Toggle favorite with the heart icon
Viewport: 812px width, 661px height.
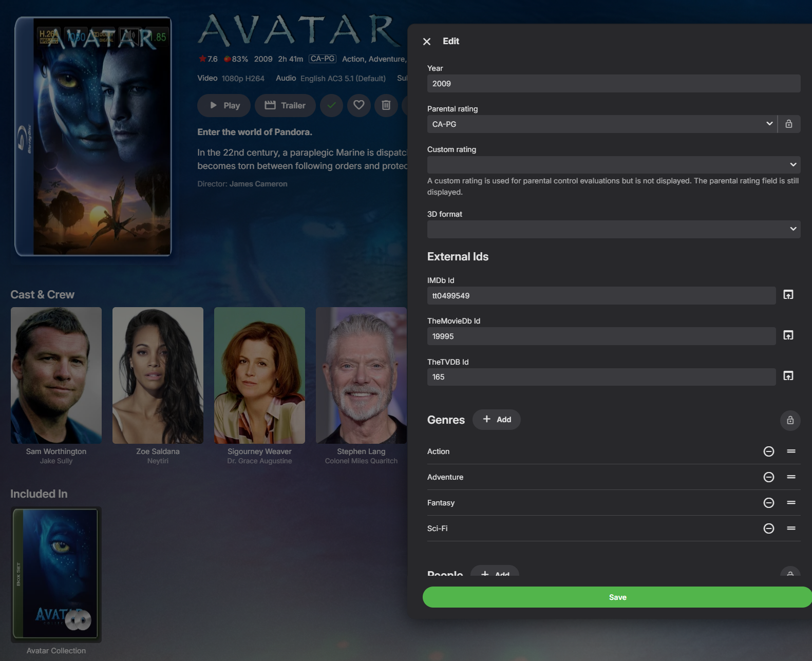(x=359, y=105)
